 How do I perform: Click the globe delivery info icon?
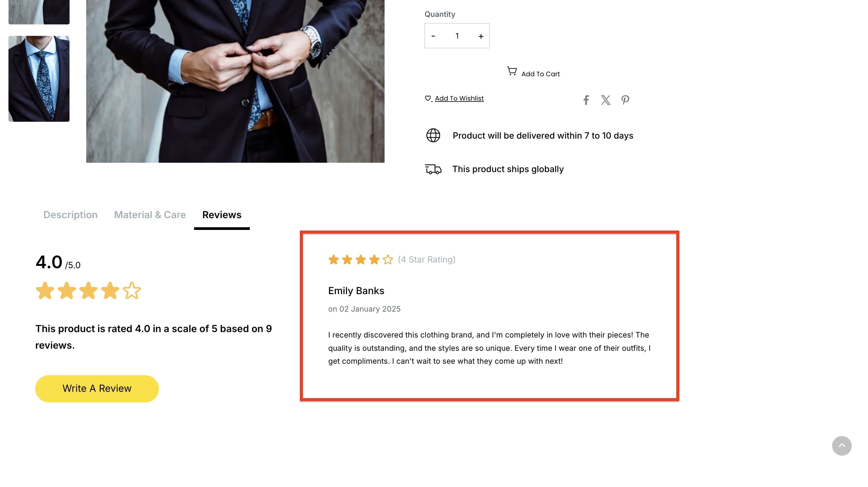pyautogui.click(x=433, y=135)
